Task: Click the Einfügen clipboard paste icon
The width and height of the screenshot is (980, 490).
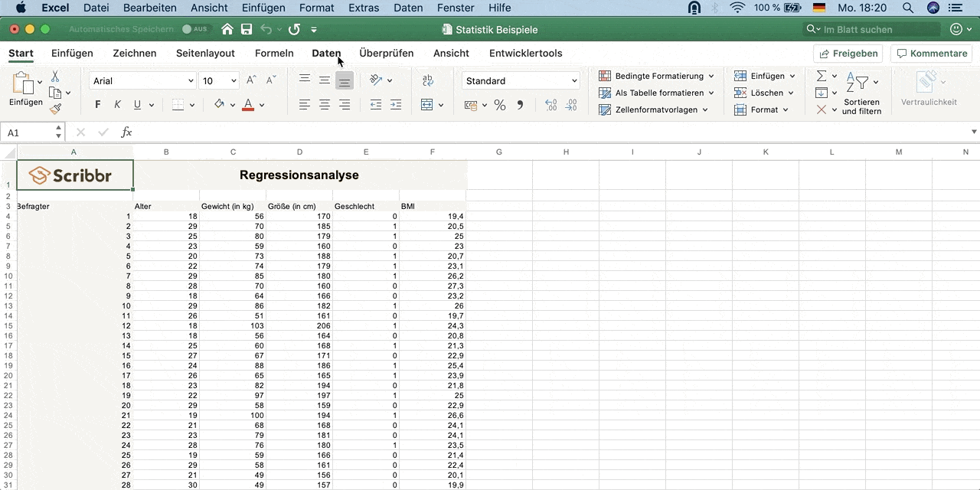Action: tap(24, 84)
